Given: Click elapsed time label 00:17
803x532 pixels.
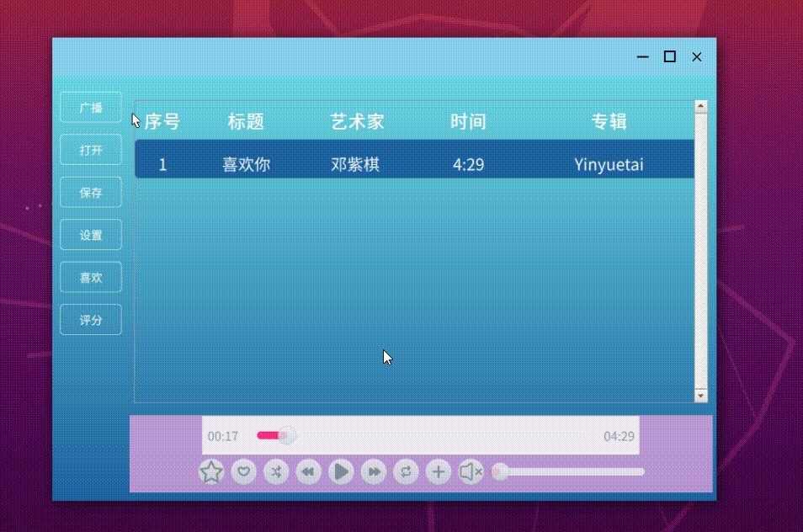Looking at the screenshot, I should tap(223, 436).
